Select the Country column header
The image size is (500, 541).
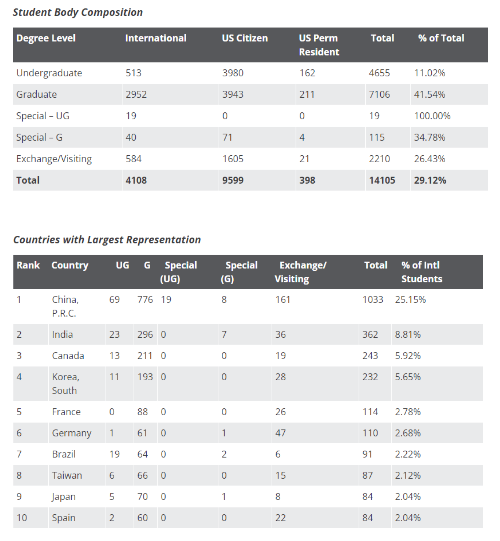[x=70, y=265]
